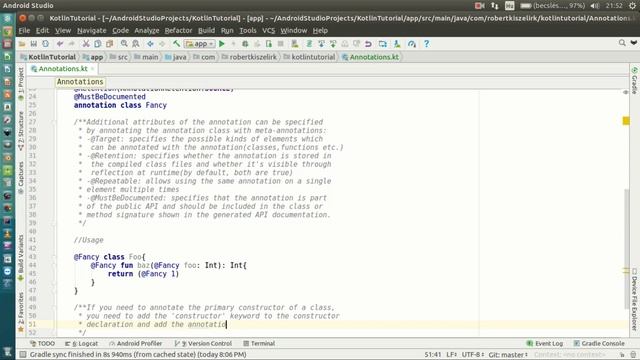Close the Annotations.kt editor tab
640x360 pixels.
93,69
